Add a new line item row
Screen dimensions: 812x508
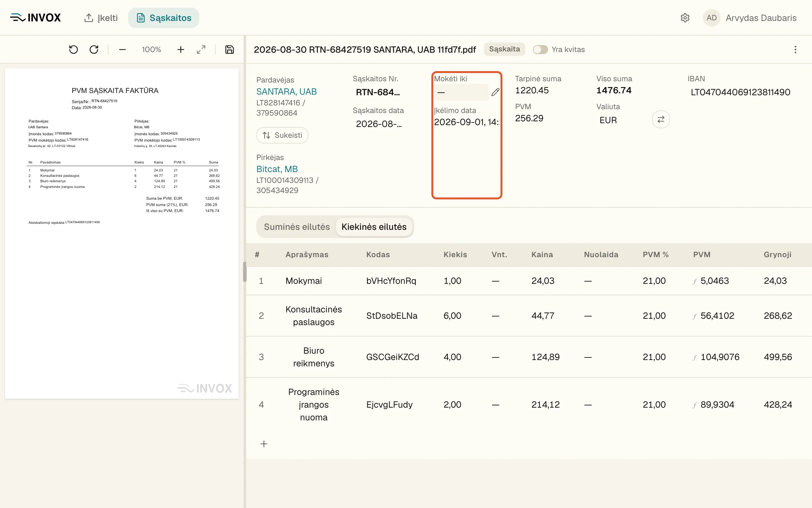[264, 444]
